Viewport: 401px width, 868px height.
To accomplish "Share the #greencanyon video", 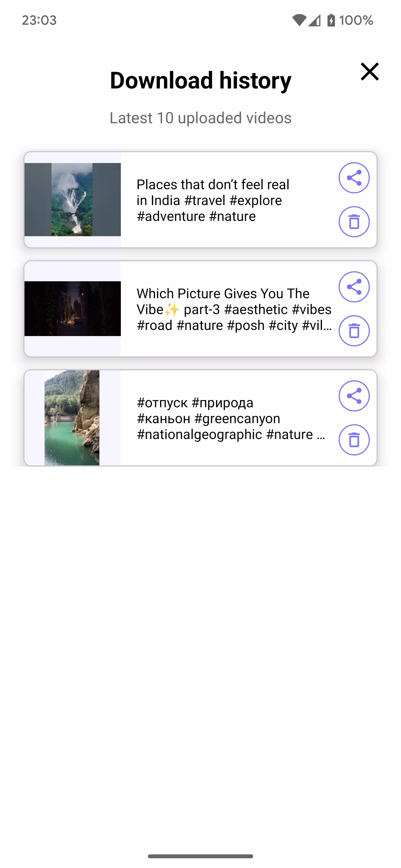I will [x=354, y=396].
